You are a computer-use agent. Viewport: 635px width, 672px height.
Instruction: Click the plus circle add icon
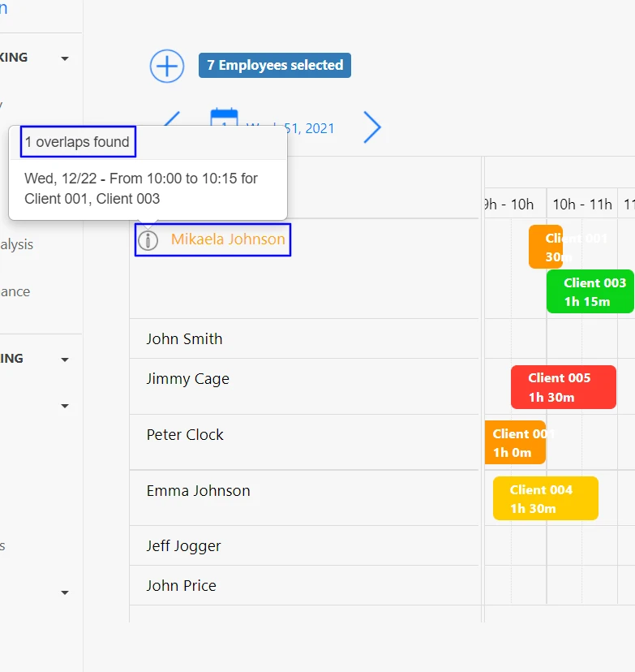click(167, 66)
